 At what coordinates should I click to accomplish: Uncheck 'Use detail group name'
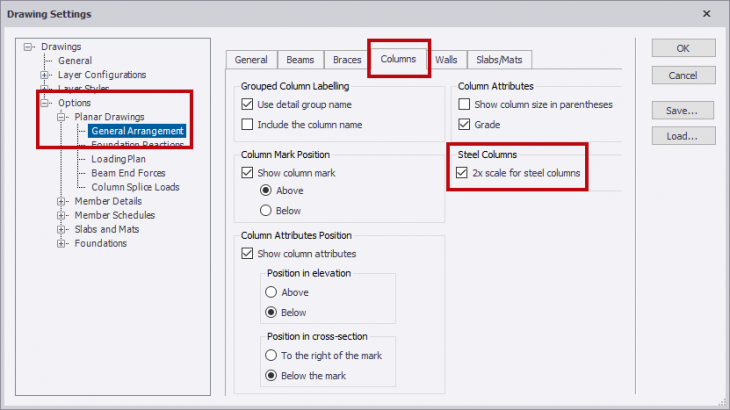tap(248, 104)
